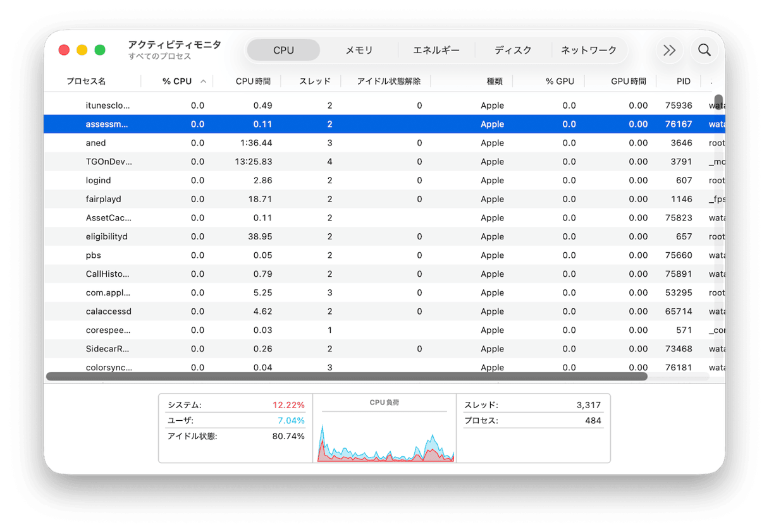Sort by 種類 column header

tap(495, 82)
